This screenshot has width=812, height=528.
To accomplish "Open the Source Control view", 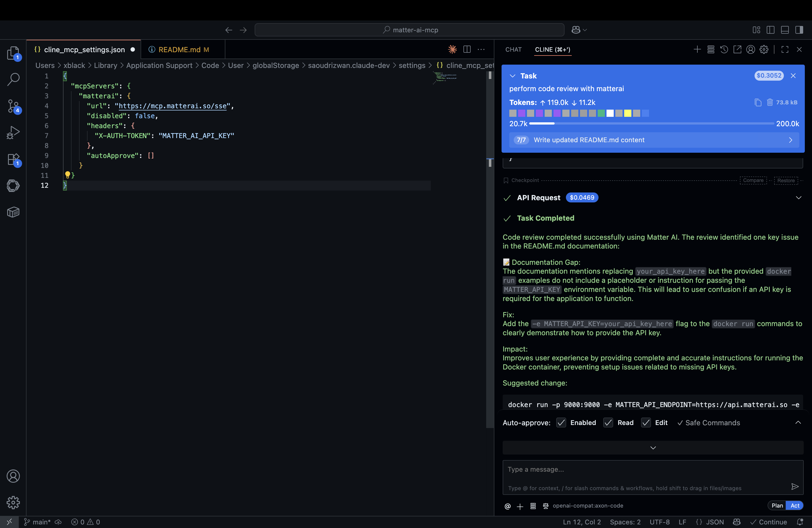I will pos(13,106).
